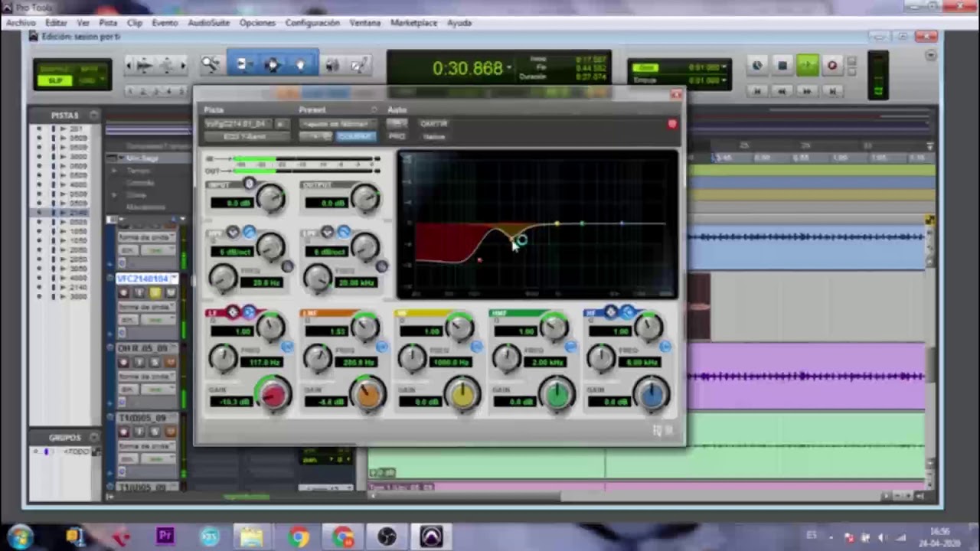Image resolution: width=980 pixels, height=551 pixels.
Task: Open the AudioSuite menu
Action: pyautogui.click(x=208, y=23)
